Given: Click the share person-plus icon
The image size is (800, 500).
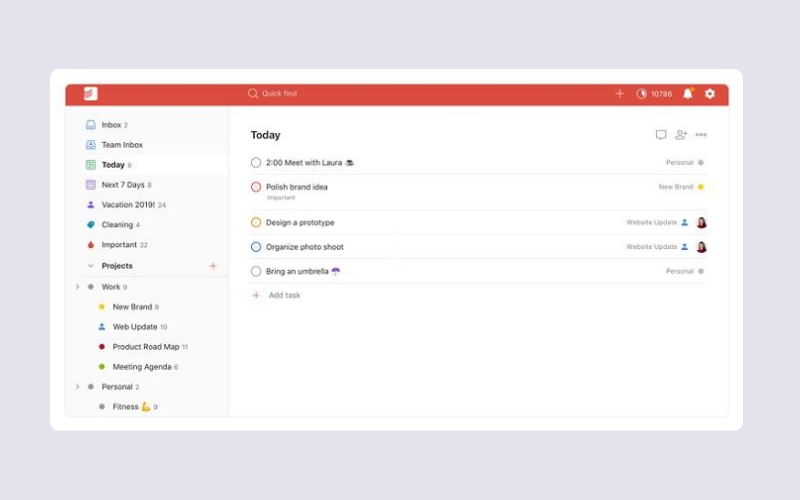Looking at the screenshot, I should [x=681, y=135].
